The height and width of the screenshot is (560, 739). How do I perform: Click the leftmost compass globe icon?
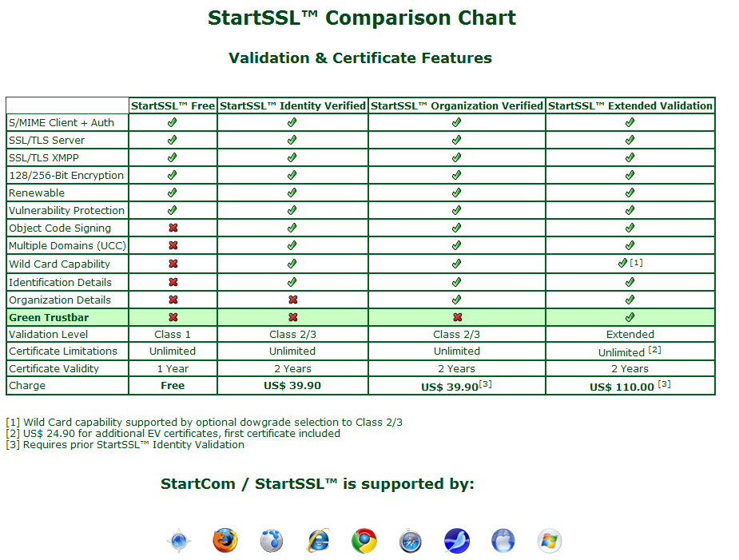(179, 540)
